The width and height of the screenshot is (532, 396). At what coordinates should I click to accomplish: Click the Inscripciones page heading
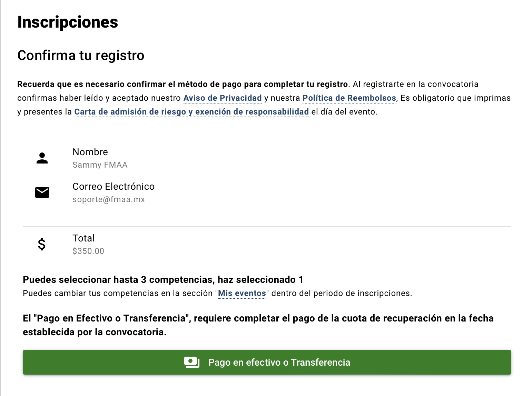click(x=68, y=22)
